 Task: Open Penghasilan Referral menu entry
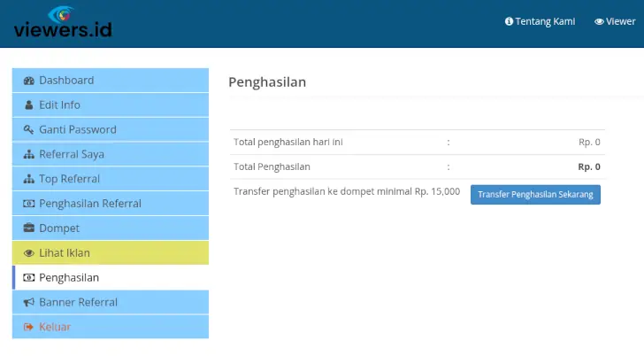(111, 204)
